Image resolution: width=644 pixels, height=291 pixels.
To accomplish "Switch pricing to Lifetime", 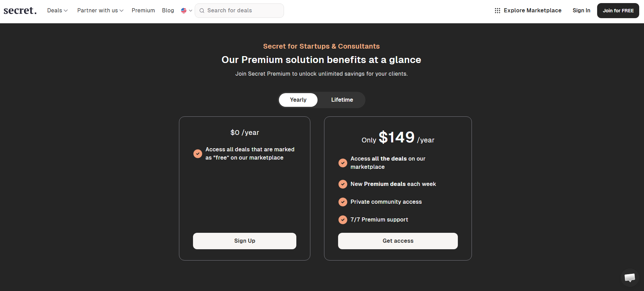I will [x=342, y=100].
